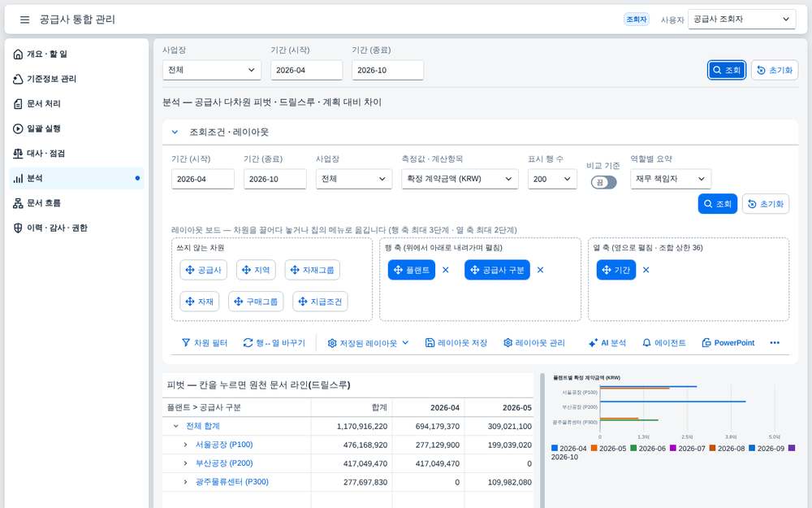The image size is (812, 508).
Task: Click the 공급사 구분 row-axis chip
Action: [497, 270]
